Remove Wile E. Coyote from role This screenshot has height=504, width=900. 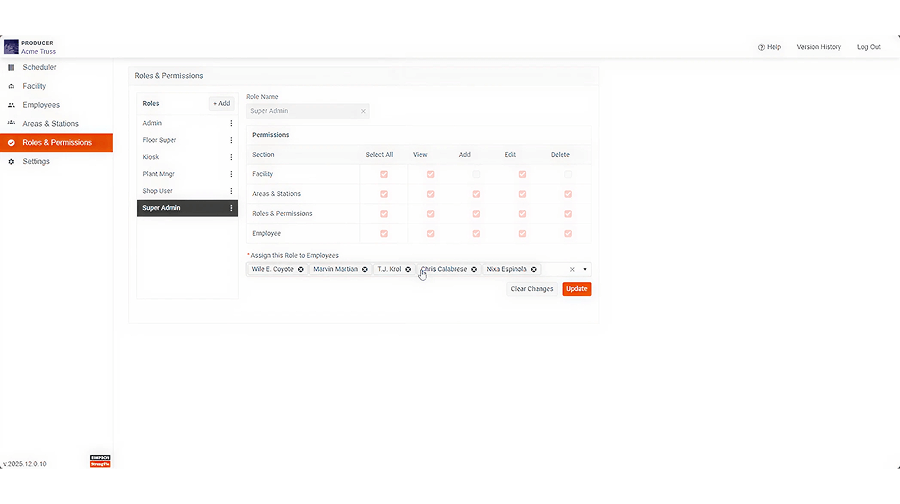[300, 269]
